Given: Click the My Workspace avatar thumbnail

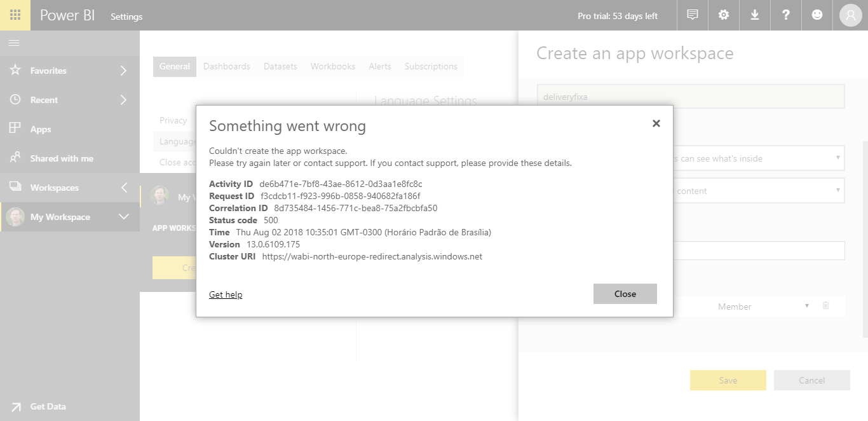Looking at the screenshot, I should tap(15, 217).
